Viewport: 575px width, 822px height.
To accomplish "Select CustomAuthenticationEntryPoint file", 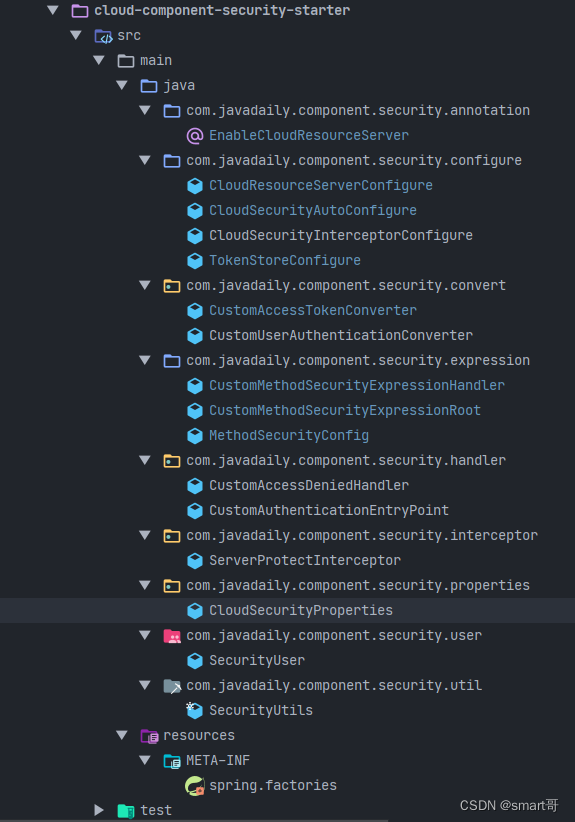I will (x=329, y=511).
